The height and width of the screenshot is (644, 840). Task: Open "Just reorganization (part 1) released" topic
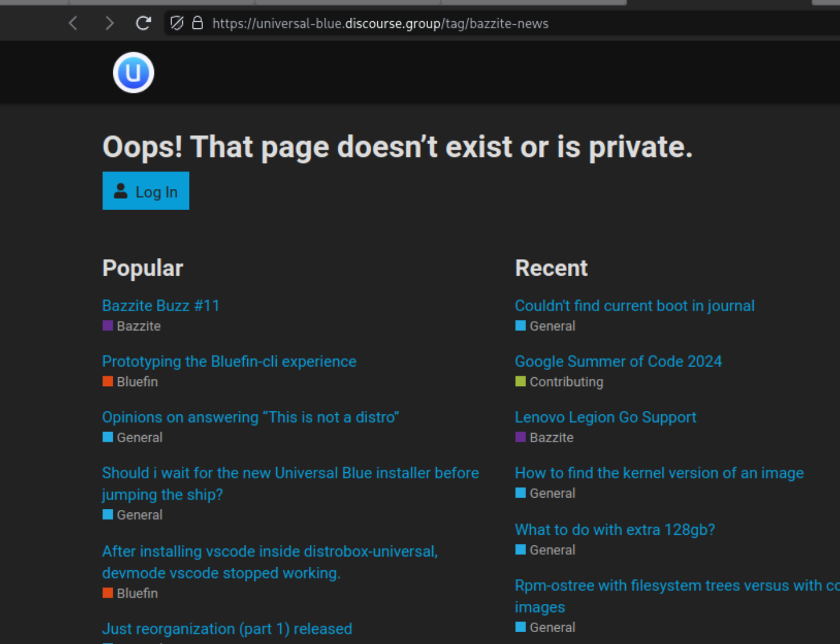227,629
